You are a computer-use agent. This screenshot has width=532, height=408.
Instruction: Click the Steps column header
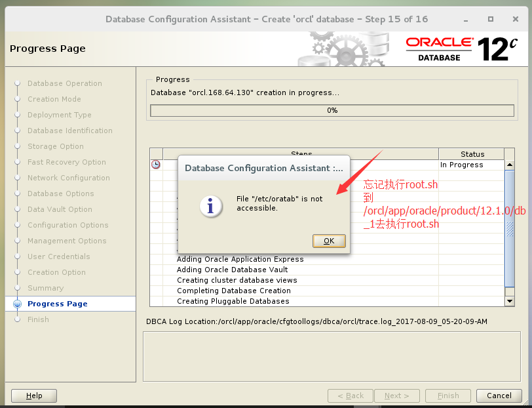pyautogui.click(x=301, y=153)
